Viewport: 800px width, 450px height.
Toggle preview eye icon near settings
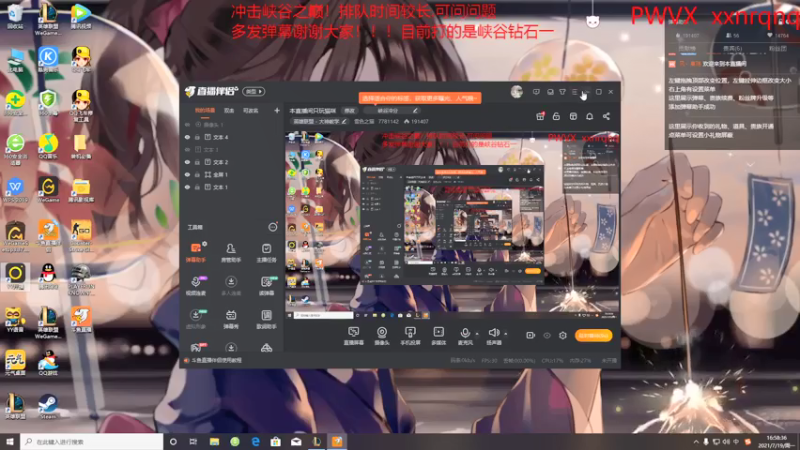pyautogui.click(x=547, y=335)
